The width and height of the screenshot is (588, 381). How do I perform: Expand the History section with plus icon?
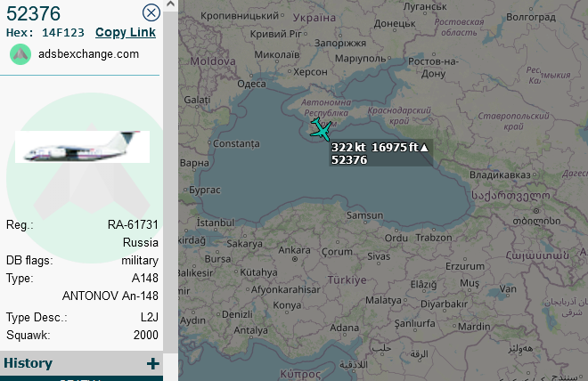click(x=152, y=363)
